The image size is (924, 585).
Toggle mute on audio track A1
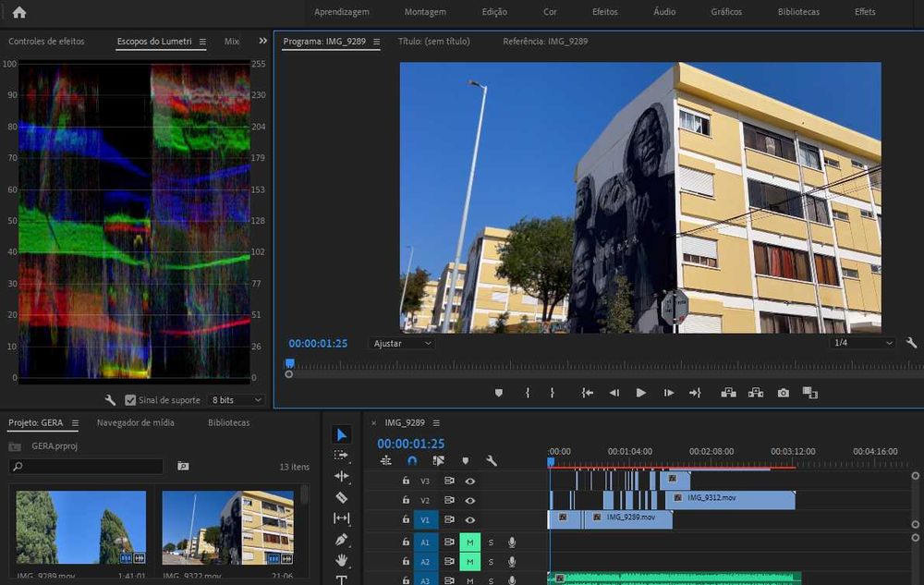pyautogui.click(x=470, y=542)
